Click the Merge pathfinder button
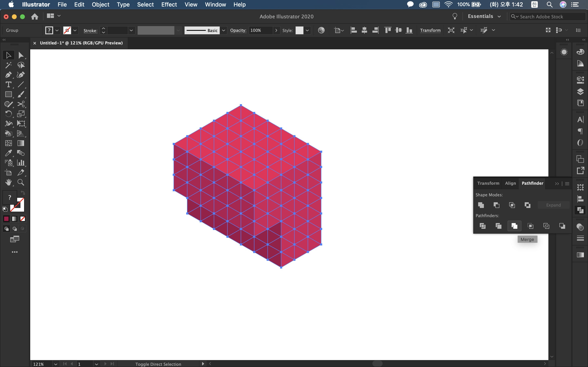The width and height of the screenshot is (588, 367). pos(514,226)
